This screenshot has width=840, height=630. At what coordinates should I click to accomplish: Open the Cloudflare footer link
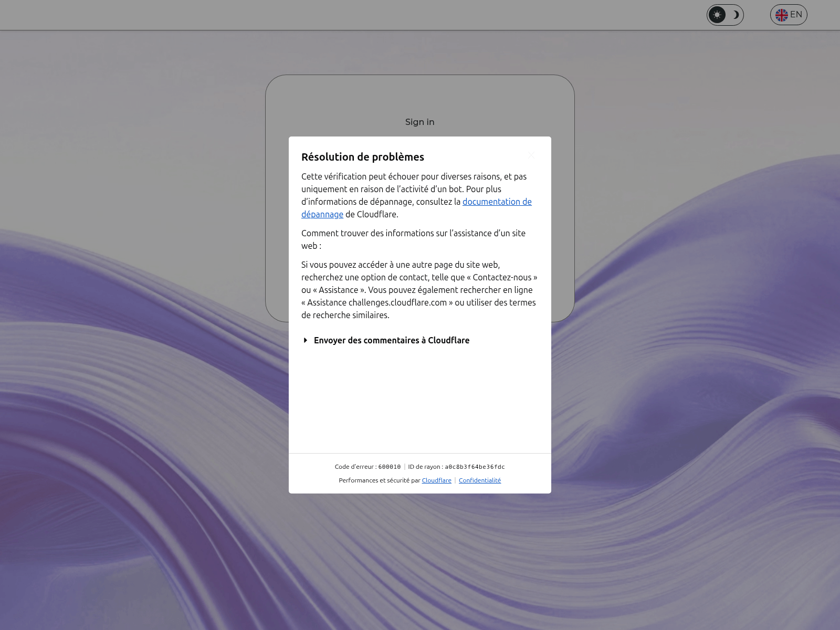(437, 480)
